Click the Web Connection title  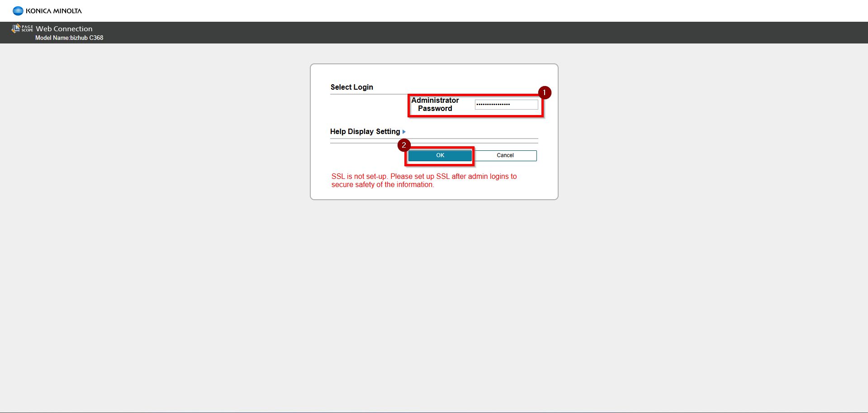point(64,29)
